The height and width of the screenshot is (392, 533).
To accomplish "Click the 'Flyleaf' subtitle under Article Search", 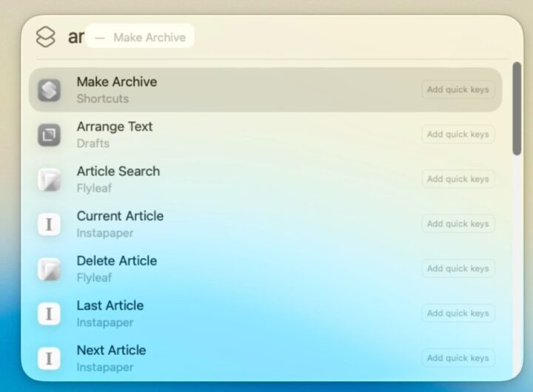I will [94, 188].
